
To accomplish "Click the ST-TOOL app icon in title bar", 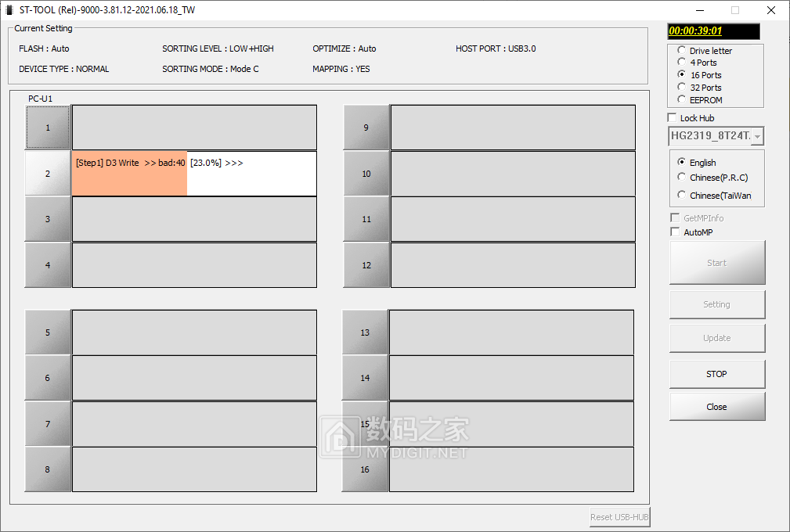I will click(x=9, y=10).
